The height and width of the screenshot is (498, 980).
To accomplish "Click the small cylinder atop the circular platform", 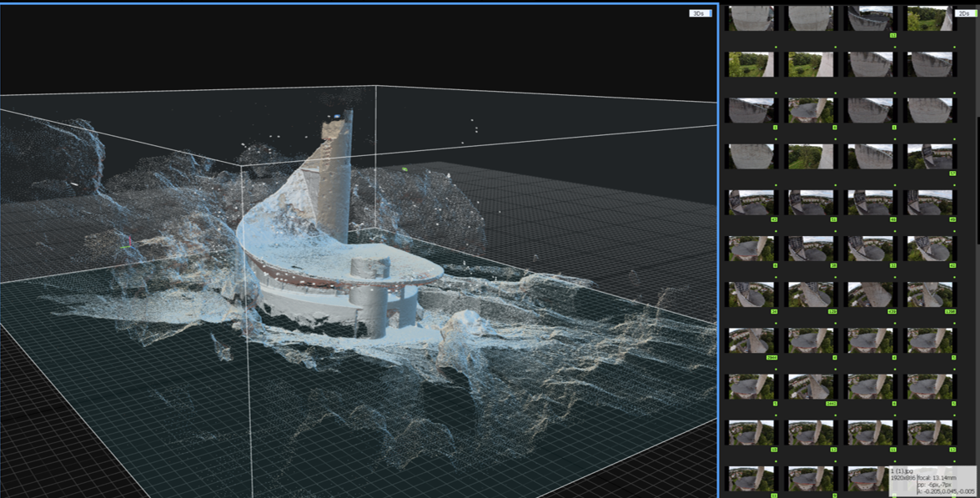I will (369, 268).
